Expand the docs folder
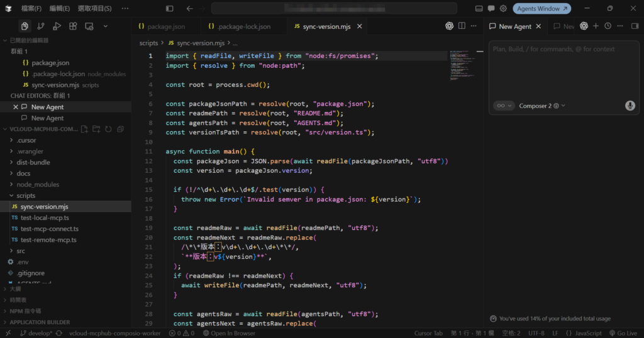Image resolution: width=644 pixels, height=338 pixels. coord(23,173)
